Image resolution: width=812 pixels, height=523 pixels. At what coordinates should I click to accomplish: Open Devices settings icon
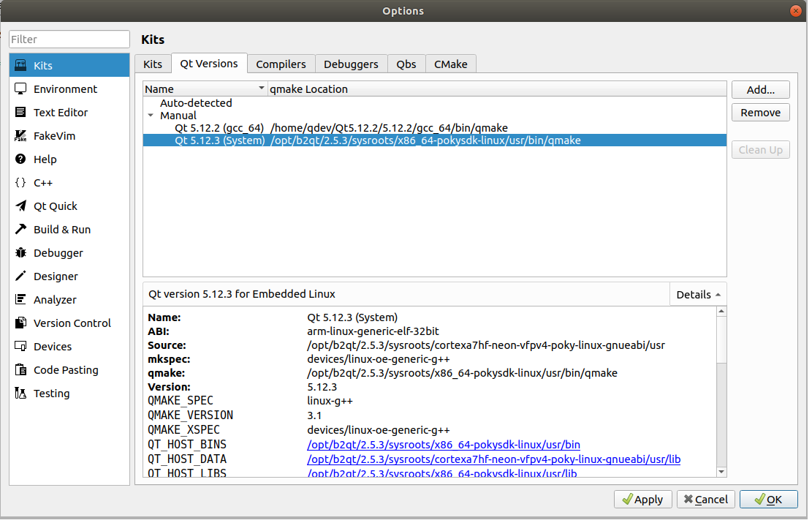20,346
